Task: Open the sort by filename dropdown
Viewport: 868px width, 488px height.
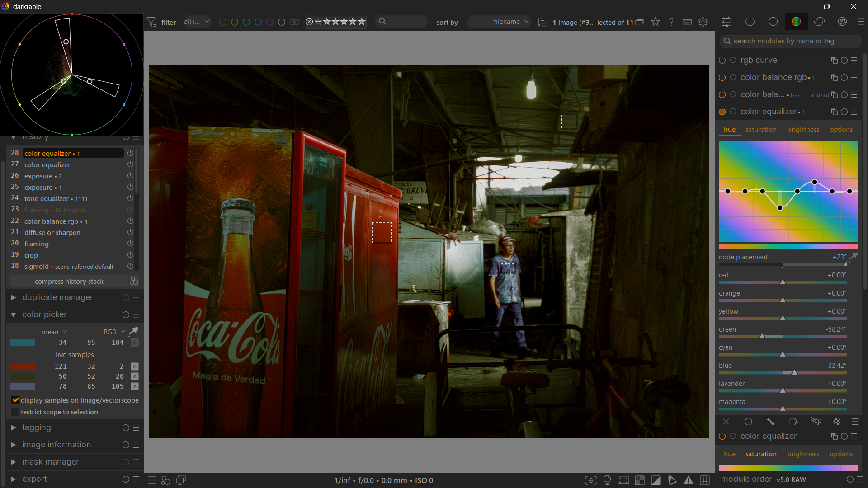Action: click(x=499, y=22)
